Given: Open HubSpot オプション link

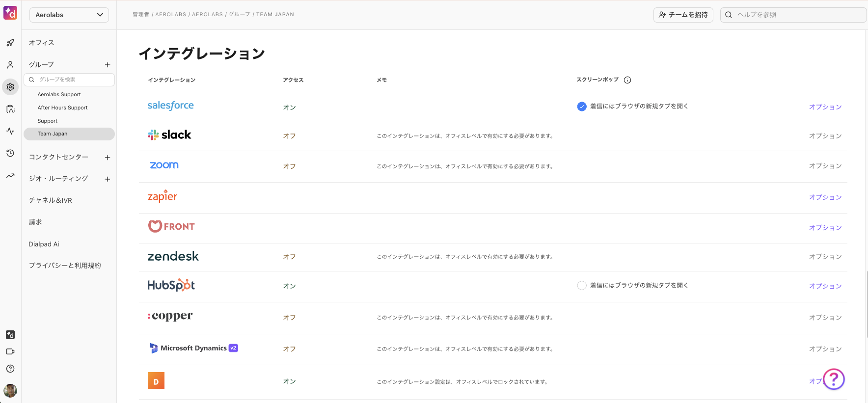Looking at the screenshot, I should click(x=825, y=286).
